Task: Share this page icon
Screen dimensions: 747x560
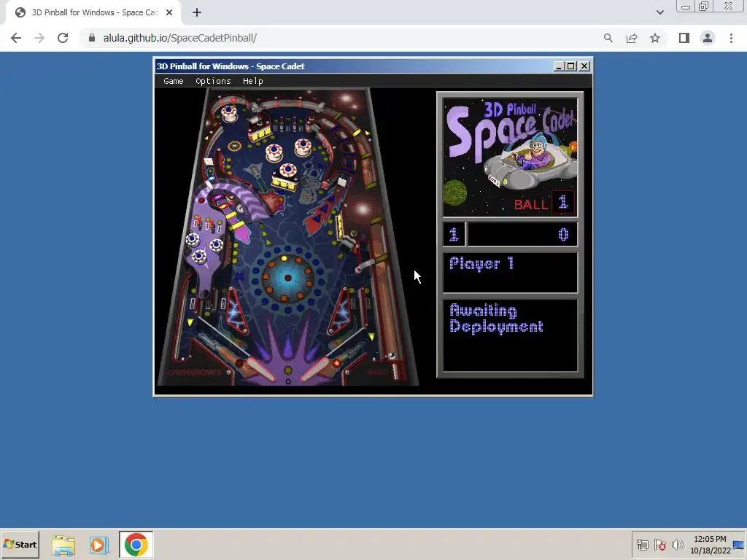Action: pyautogui.click(x=632, y=38)
